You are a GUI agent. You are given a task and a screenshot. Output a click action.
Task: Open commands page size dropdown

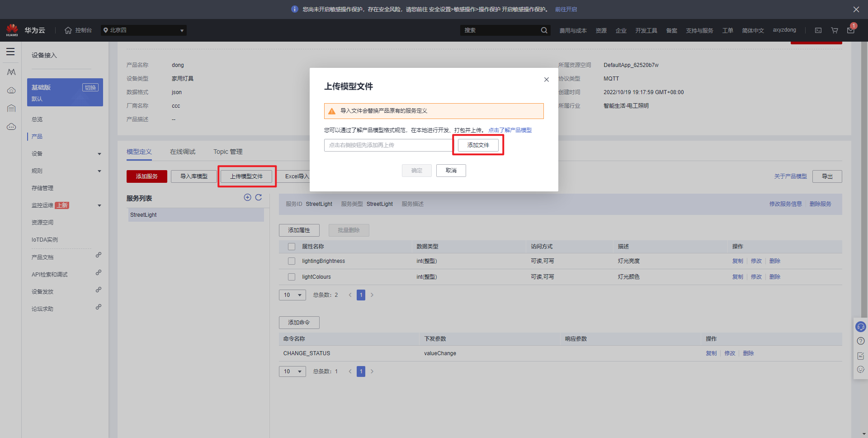[292, 371]
